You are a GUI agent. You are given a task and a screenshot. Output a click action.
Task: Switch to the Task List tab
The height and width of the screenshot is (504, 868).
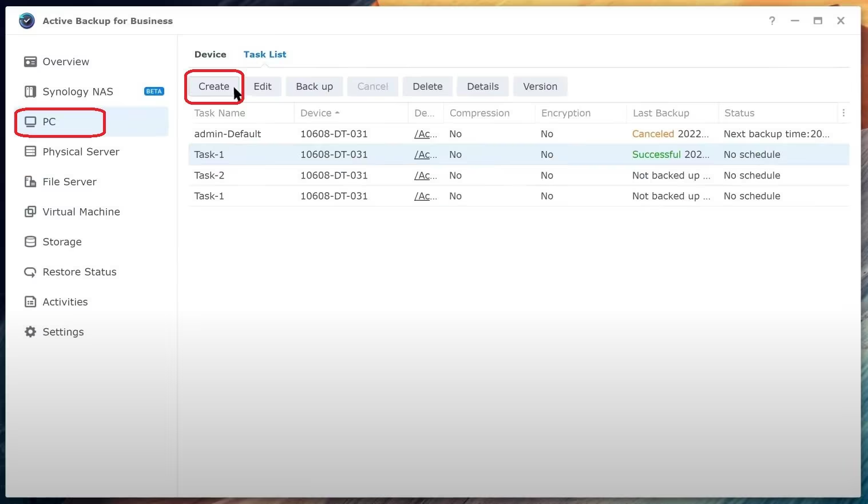click(x=265, y=54)
